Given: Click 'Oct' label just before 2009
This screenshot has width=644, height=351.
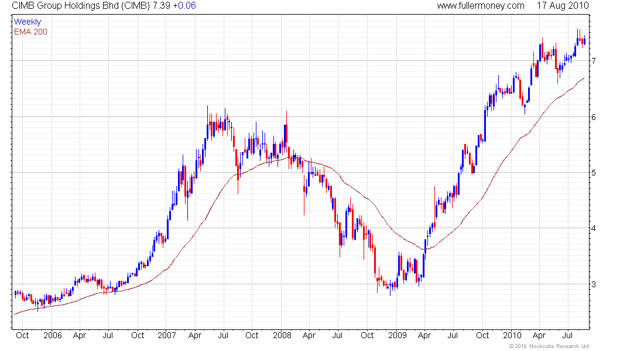Looking at the screenshot, I should pos(367,335).
